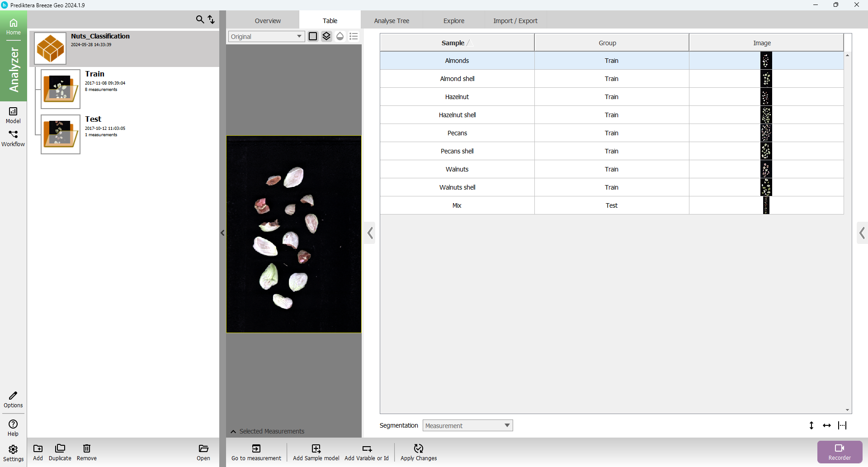868x467 pixels.
Task: Click Add Variable or Id
Action: point(367,452)
